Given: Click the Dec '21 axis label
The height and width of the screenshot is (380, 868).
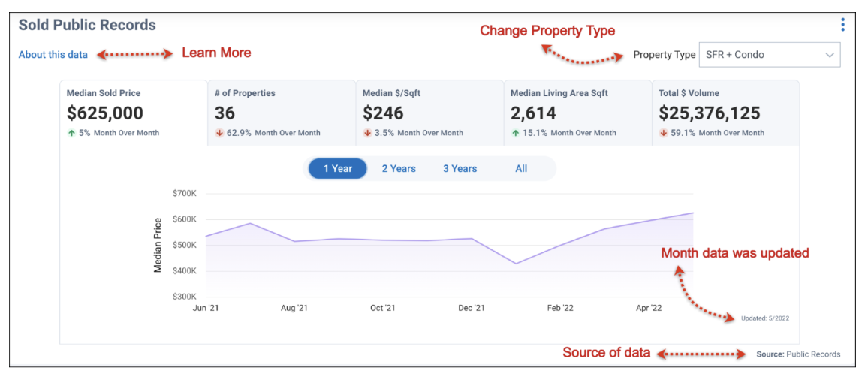Looking at the screenshot, I should coord(472,307).
